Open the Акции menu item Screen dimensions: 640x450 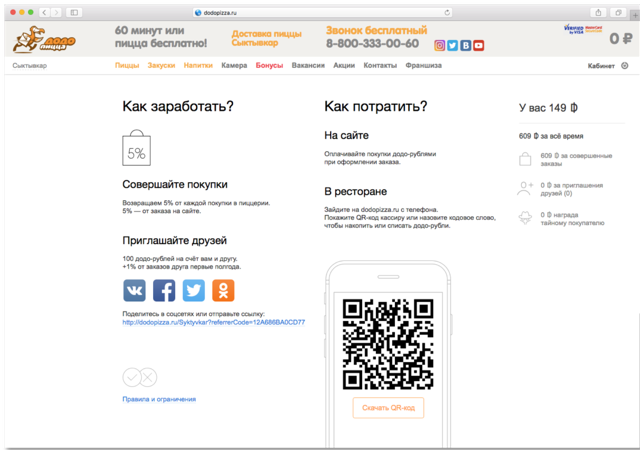pos(344,65)
